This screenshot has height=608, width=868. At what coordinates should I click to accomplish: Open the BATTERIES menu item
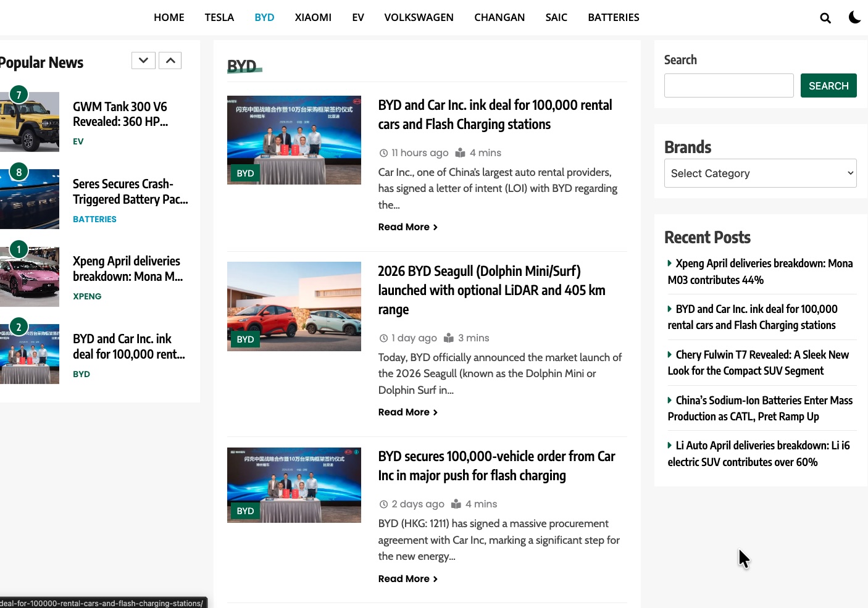pos(614,17)
